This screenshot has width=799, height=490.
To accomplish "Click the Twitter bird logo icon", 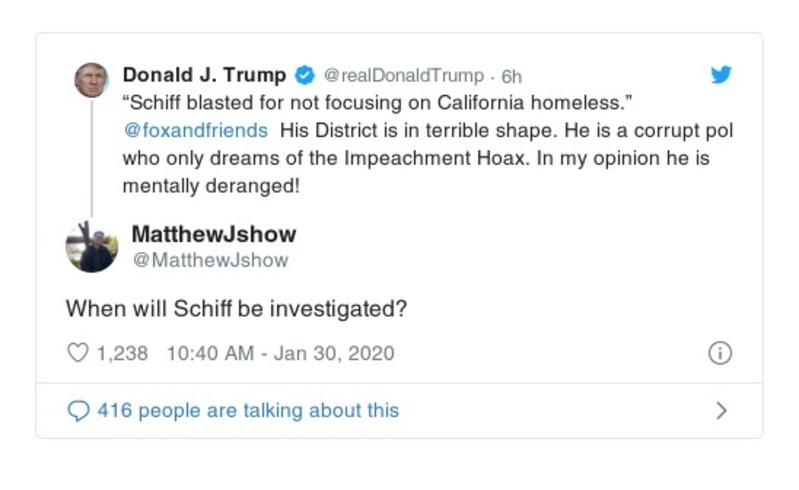I will point(721,75).
